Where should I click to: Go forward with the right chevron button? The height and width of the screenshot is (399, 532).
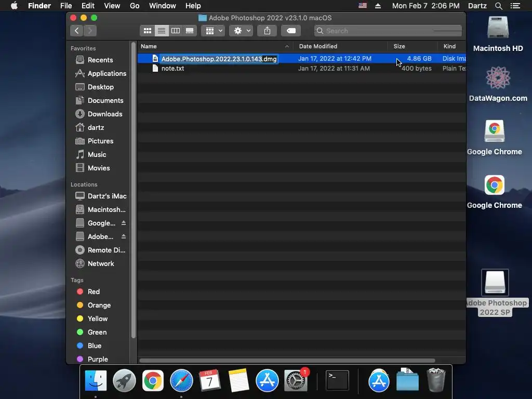(90, 31)
